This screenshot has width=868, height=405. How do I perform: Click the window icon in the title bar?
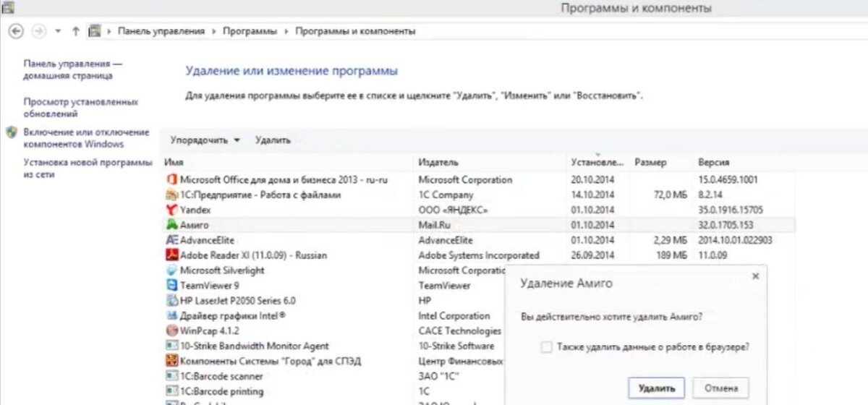[9, 7]
